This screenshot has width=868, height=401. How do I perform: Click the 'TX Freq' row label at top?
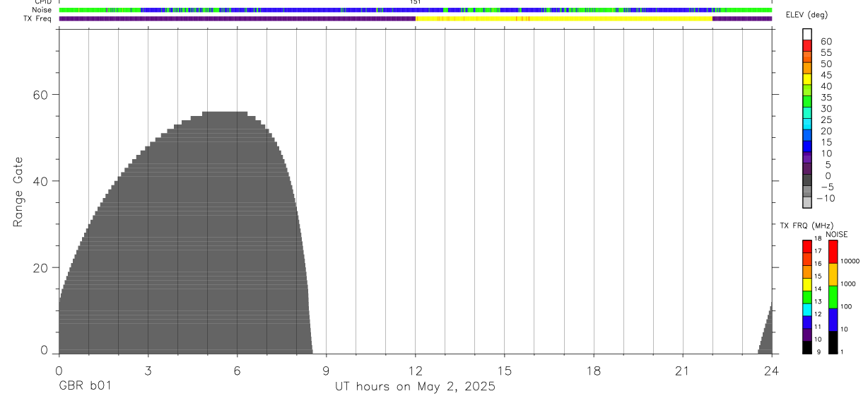[38, 18]
